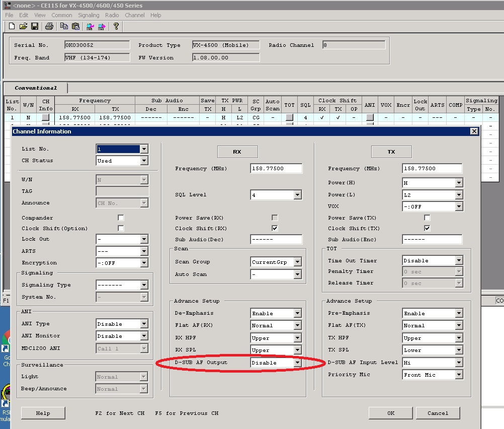The height and width of the screenshot is (429, 504).
Task: Click the read-from-radio download toolbar icon
Action: click(x=91, y=26)
